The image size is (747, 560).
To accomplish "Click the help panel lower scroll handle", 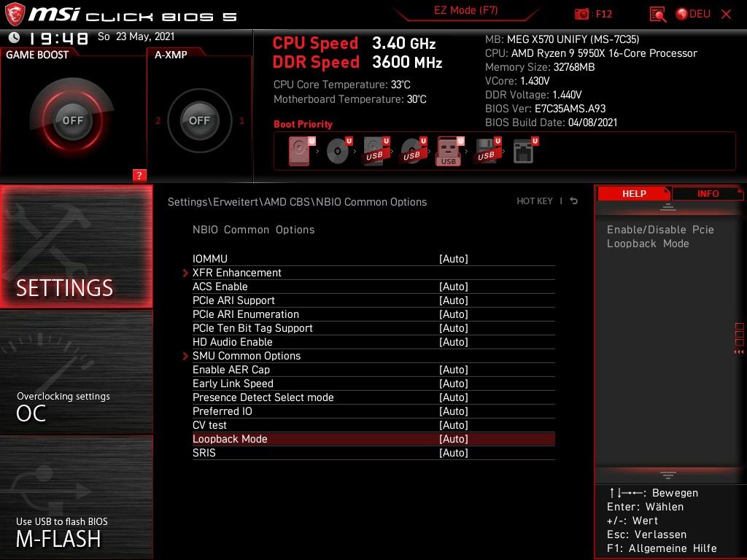I will (668, 475).
